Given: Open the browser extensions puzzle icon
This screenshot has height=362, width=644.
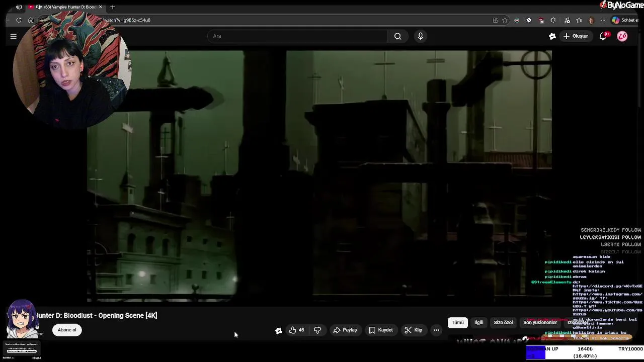Looking at the screenshot, I should pos(553,20).
